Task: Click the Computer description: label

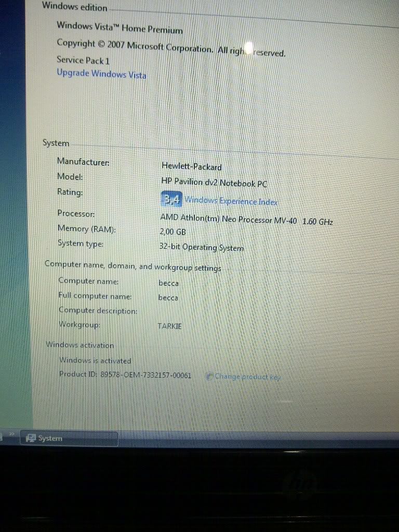Action: coord(98,311)
